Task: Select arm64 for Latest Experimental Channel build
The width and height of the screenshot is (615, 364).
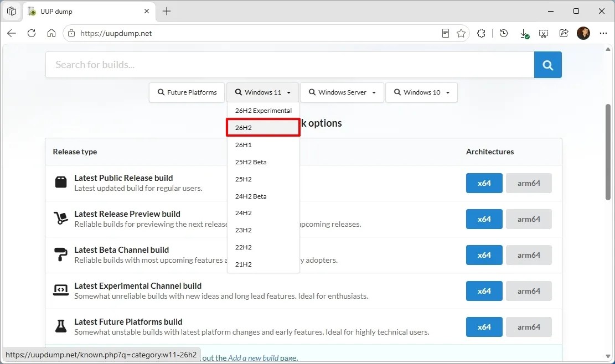Action: [x=529, y=291]
